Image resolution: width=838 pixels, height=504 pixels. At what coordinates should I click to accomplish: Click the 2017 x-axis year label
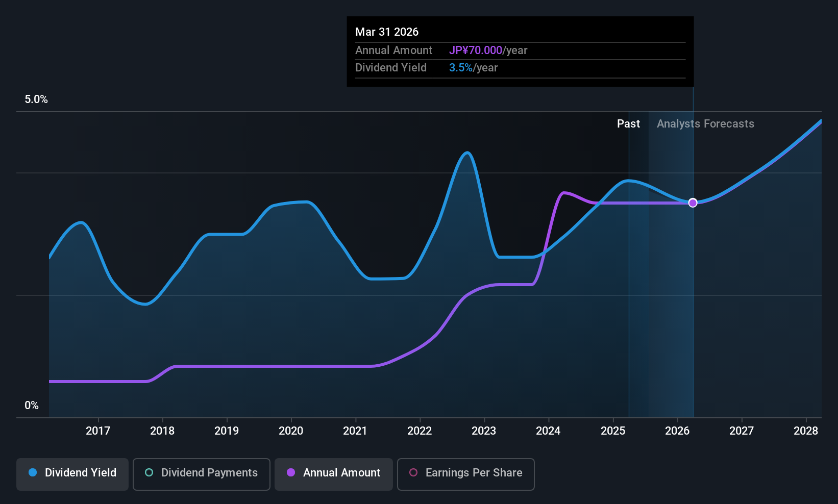[x=98, y=431]
